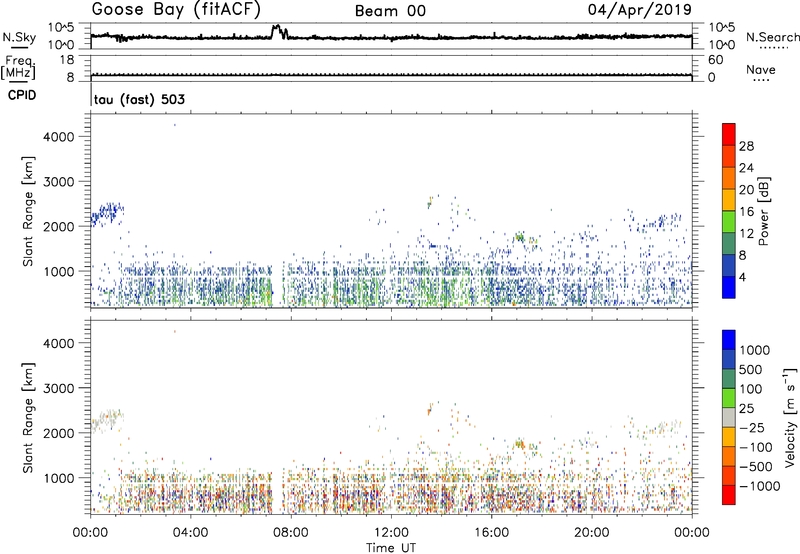Click the '4000' tick label in power panel

click(59, 137)
